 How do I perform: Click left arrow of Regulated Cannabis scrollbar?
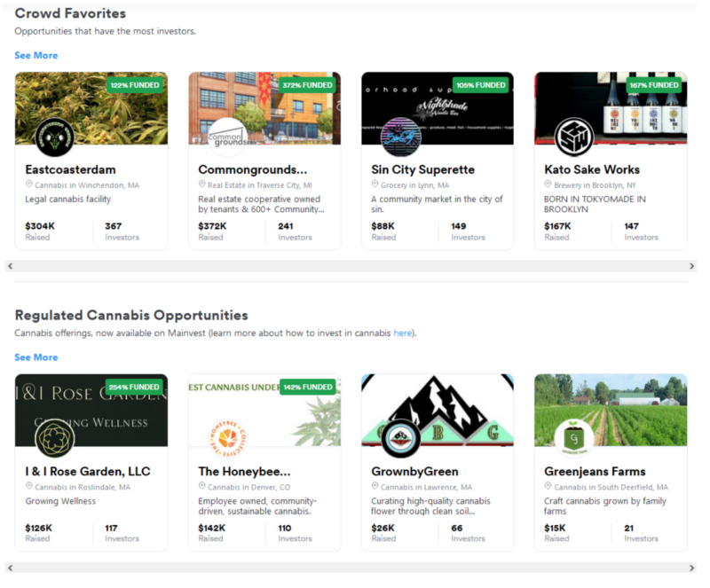10,568
